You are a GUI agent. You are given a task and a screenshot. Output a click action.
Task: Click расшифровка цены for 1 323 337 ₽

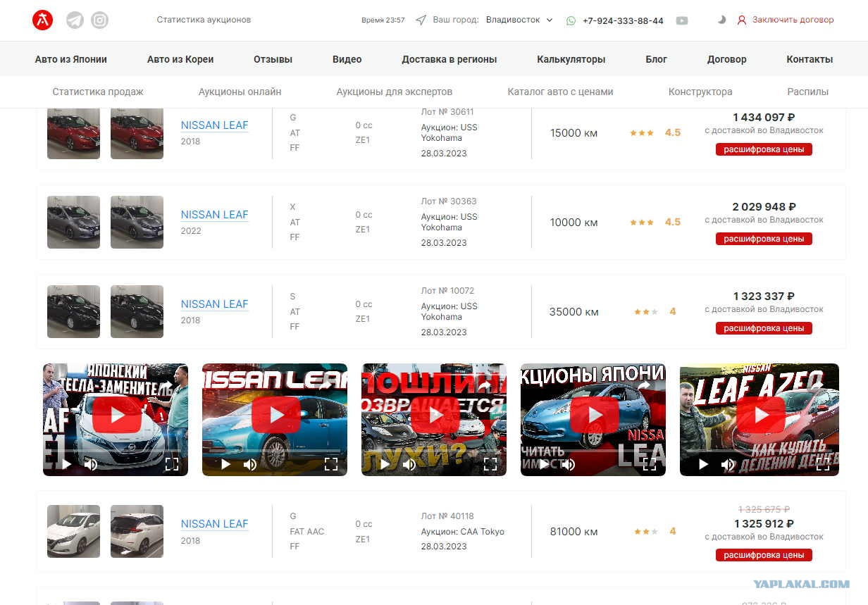pos(764,328)
